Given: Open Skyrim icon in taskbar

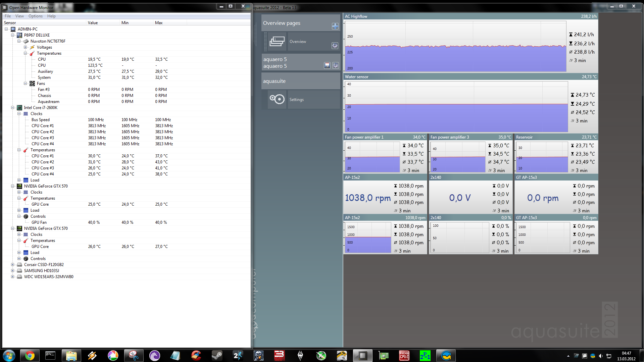Looking at the screenshot, I should 300,356.
